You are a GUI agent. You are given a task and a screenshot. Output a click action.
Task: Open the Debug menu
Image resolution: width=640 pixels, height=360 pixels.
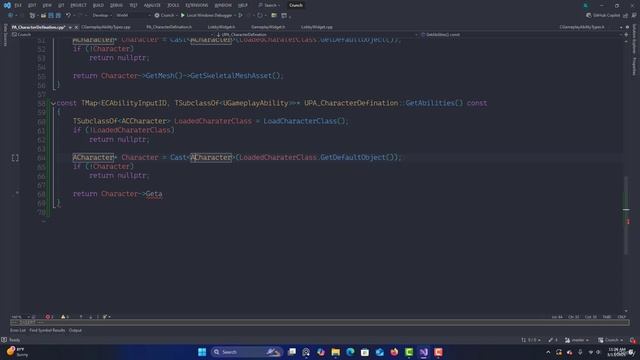tap(116, 5)
